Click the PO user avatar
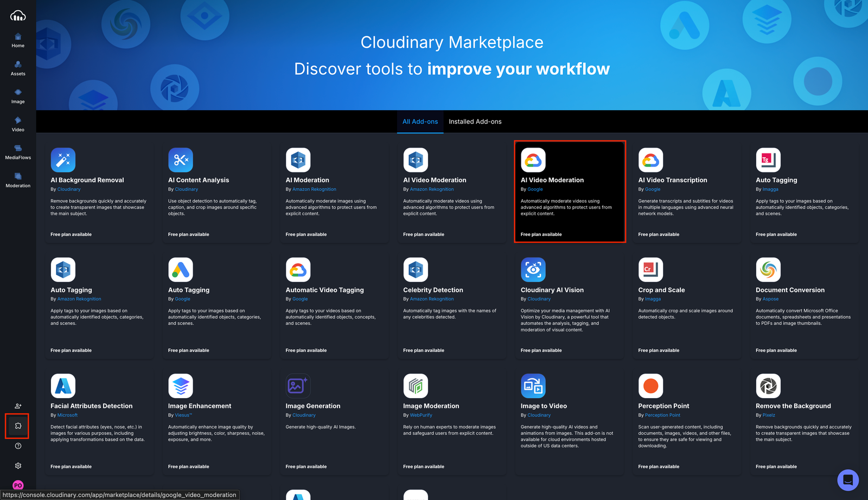 coord(18,485)
